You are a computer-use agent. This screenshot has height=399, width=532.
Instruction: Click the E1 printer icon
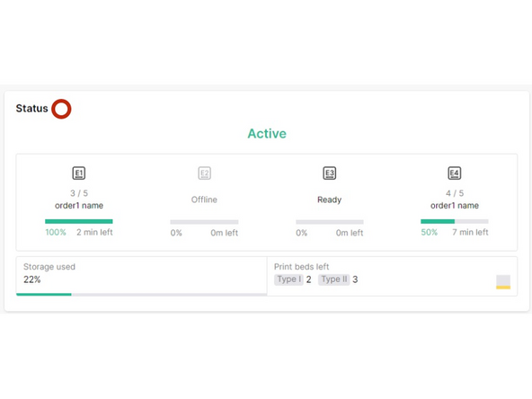(79, 173)
